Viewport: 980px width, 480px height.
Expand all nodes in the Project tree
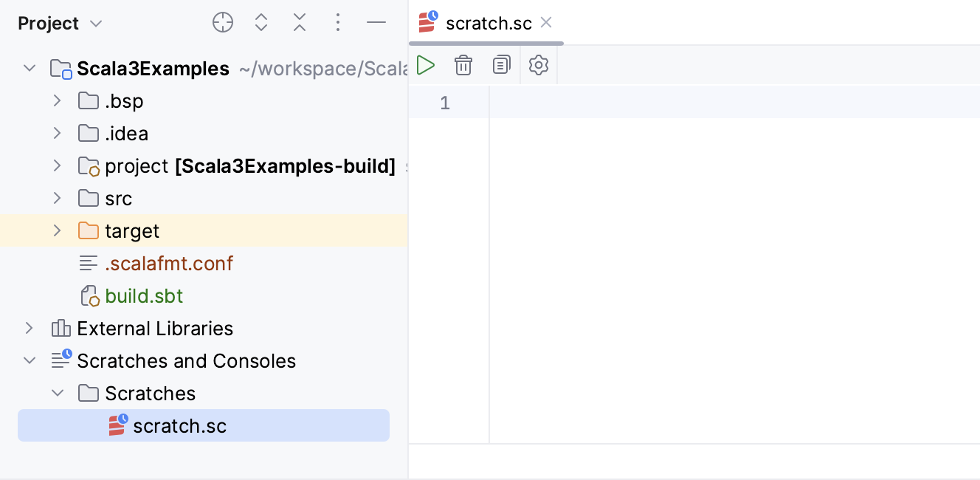pos(261,22)
